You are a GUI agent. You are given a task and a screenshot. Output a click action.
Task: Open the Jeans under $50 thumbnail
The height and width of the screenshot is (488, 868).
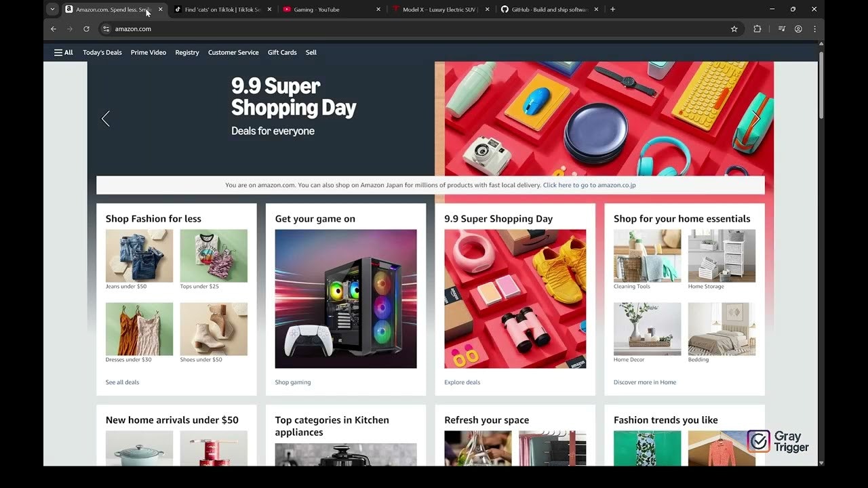tap(140, 256)
